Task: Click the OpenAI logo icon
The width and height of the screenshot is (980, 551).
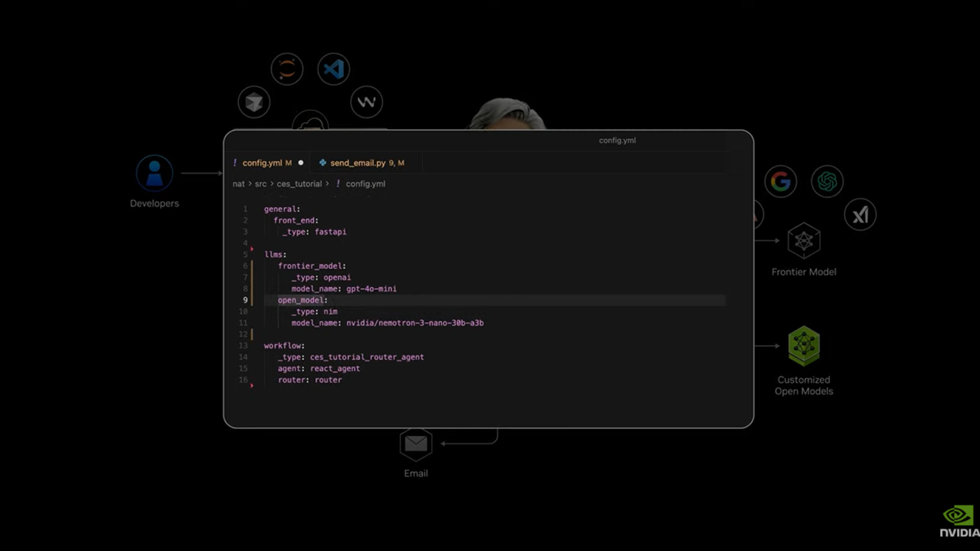Action: (827, 181)
